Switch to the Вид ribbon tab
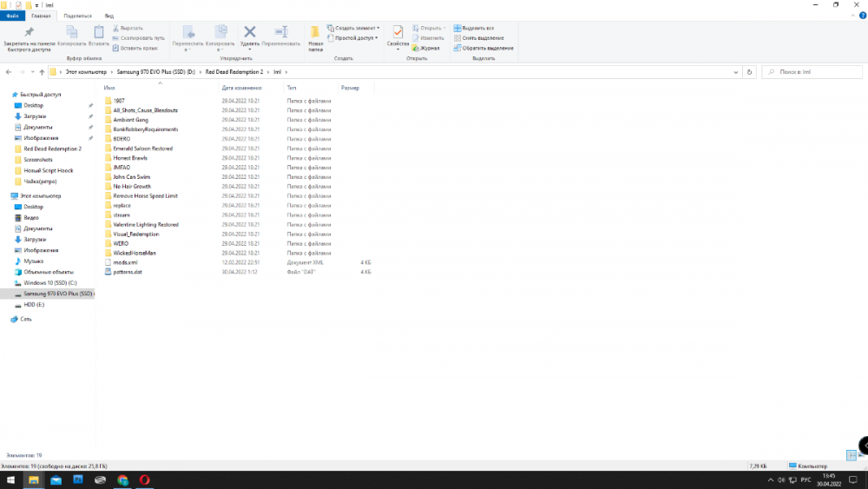868x489 pixels. tap(108, 16)
